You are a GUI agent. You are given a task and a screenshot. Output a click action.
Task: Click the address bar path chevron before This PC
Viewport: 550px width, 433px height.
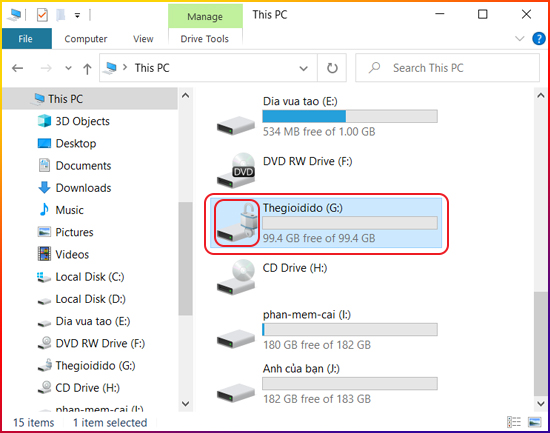tap(125, 67)
